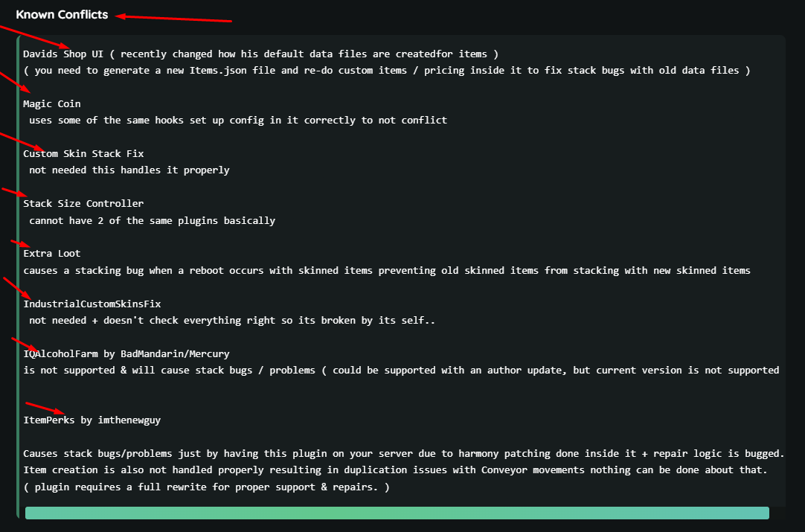Select the Magic Coin conflict name
Viewport: 805px width, 532px height.
[52, 103]
